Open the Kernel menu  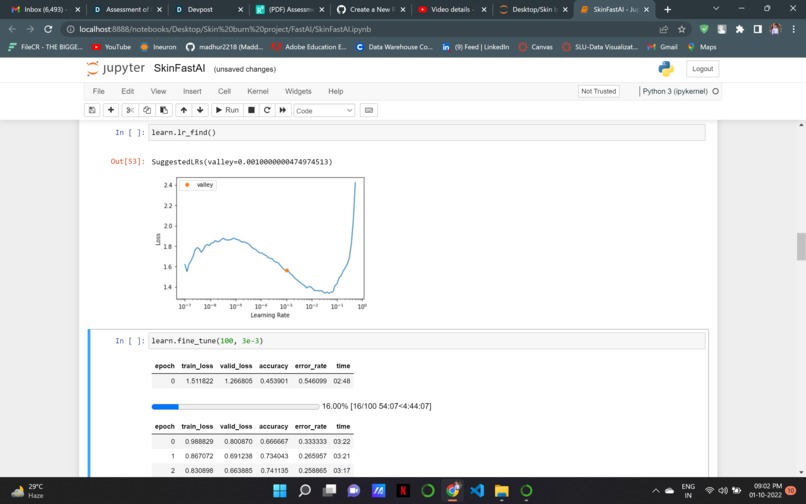click(x=258, y=91)
